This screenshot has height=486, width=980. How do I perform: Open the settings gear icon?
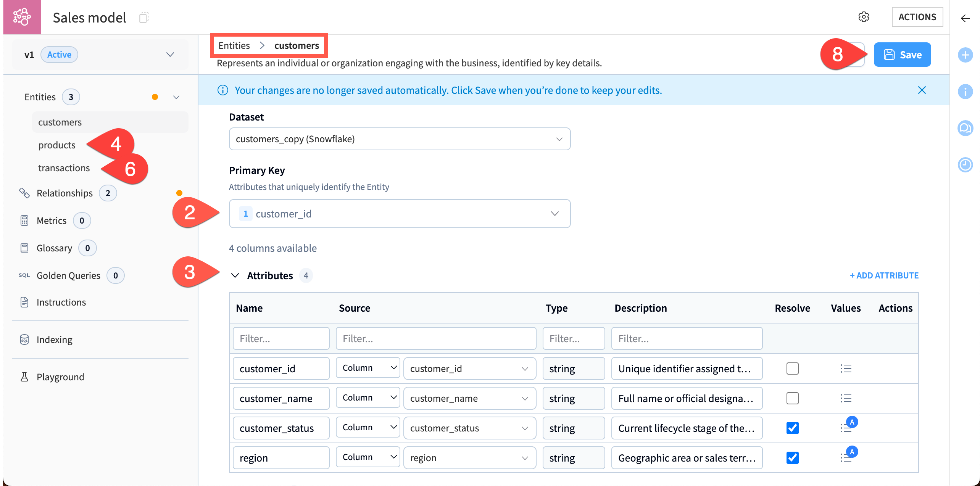(864, 17)
